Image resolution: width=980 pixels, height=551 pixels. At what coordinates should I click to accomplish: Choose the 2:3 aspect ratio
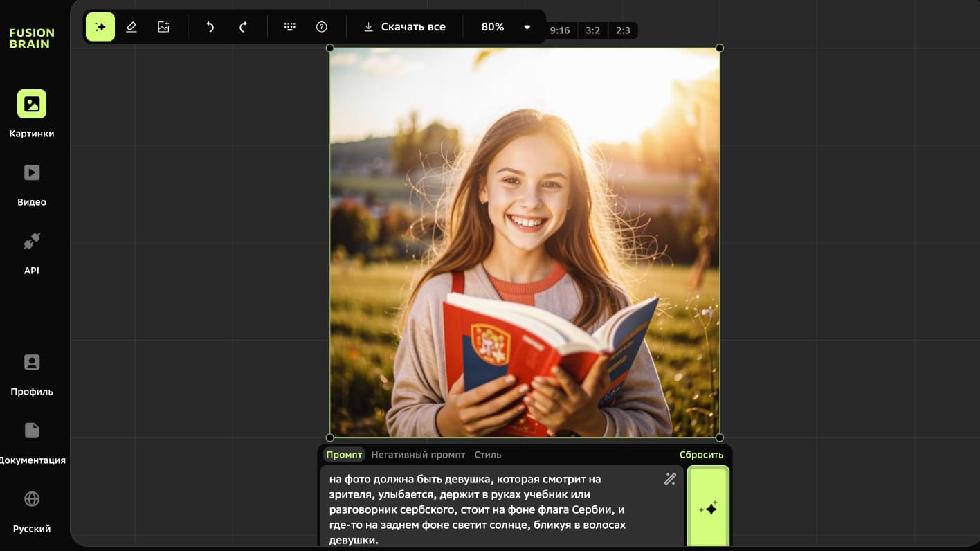coord(623,30)
